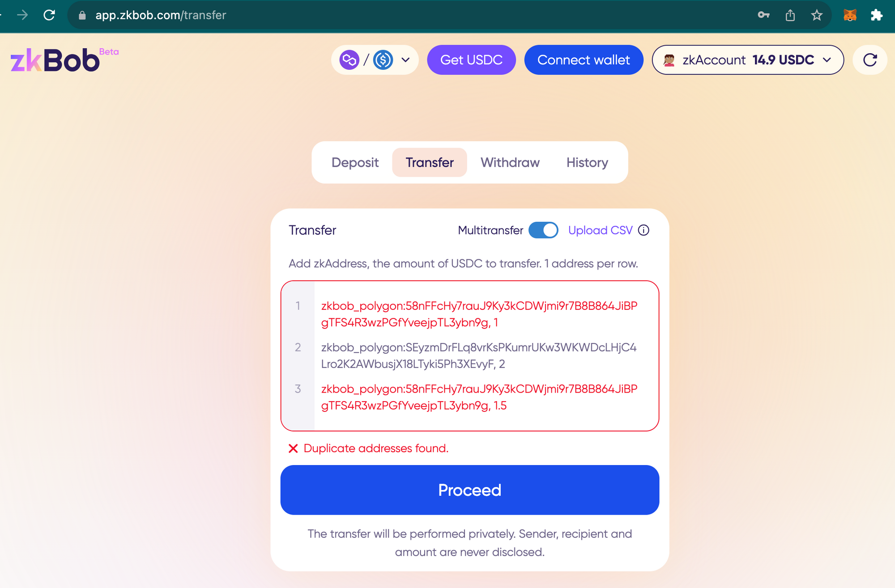Click the Get USDC button
The width and height of the screenshot is (895, 588).
[472, 60]
